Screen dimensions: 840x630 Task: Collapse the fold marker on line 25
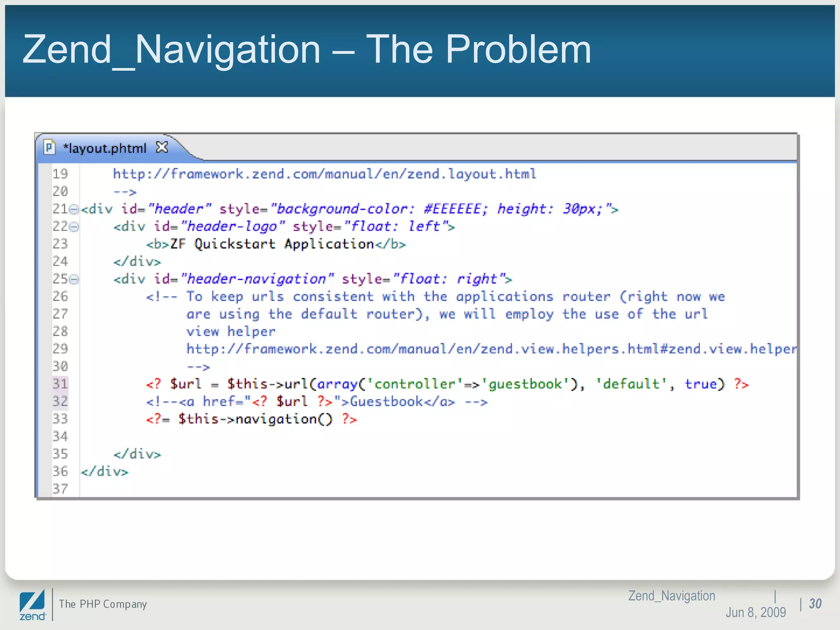click(x=74, y=279)
